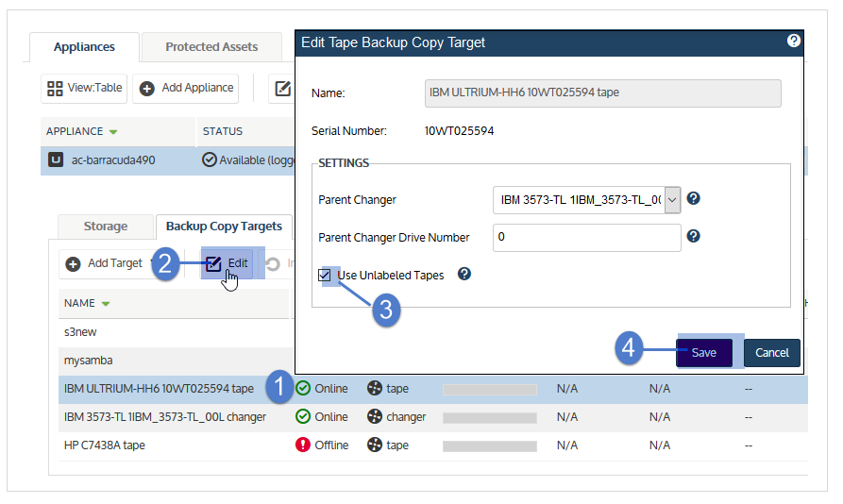
Task: Click the View:Table grid icon
Action: point(55,88)
